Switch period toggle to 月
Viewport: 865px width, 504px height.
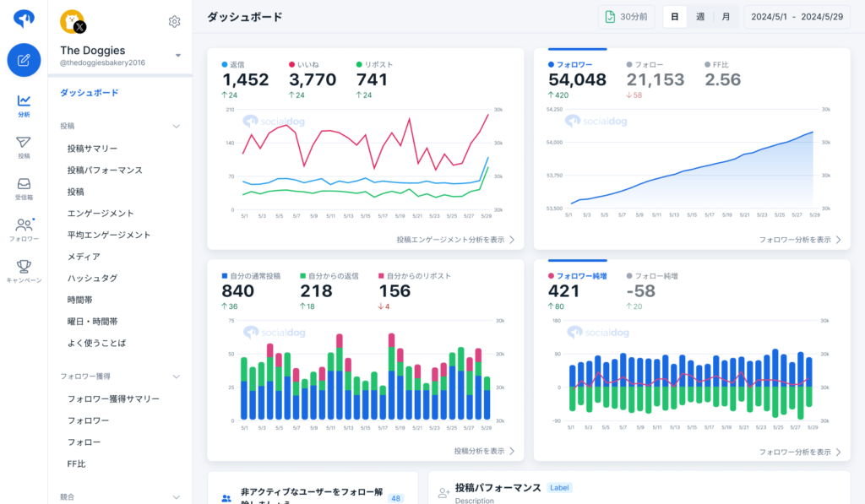point(726,17)
